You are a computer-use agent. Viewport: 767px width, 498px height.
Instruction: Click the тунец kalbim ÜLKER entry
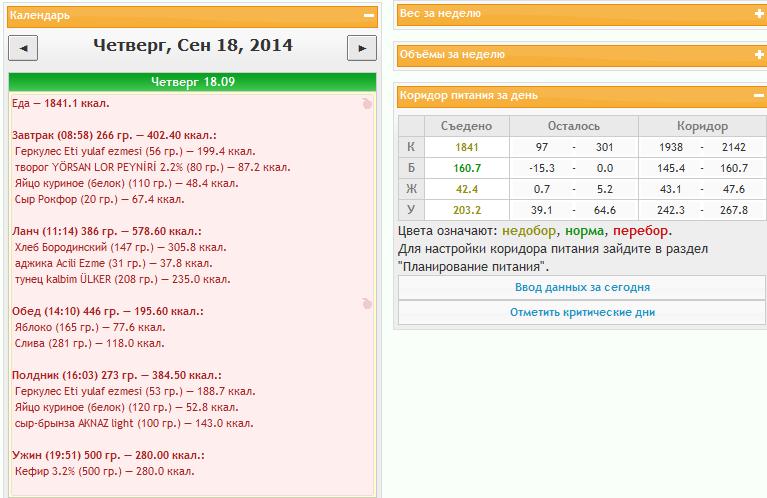(x=122, y=279)
